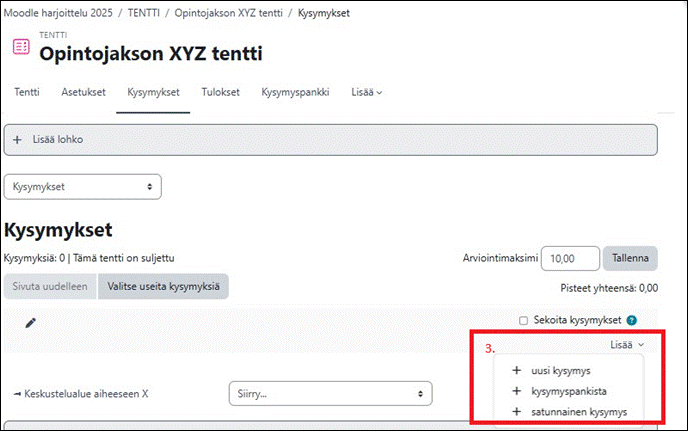Open the Kysymykset dropdown selector

82,187
